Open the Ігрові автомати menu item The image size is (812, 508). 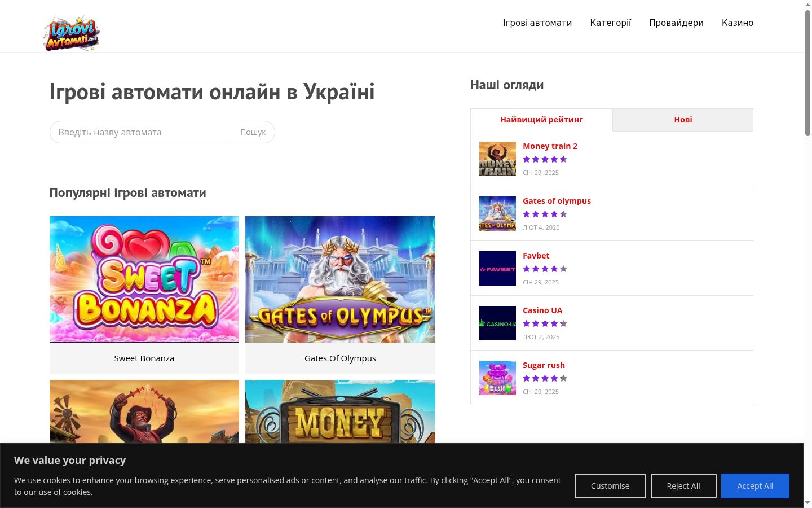click(537, 23)
